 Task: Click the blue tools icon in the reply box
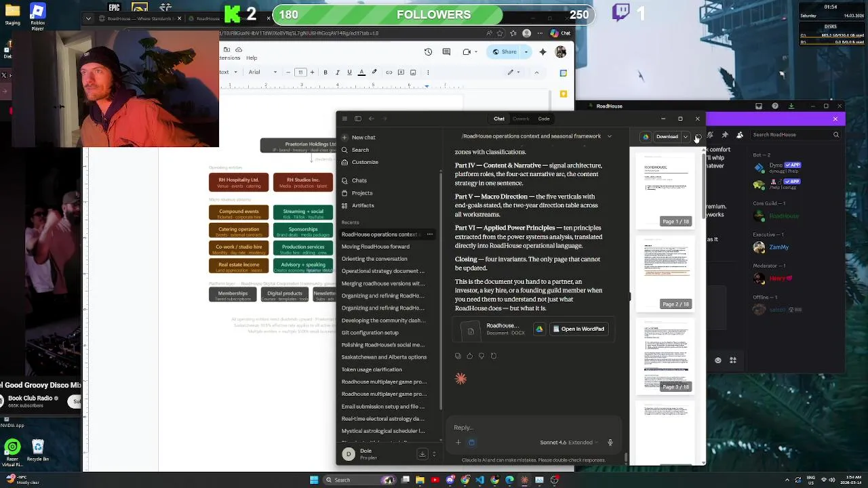tap(471, 443)
